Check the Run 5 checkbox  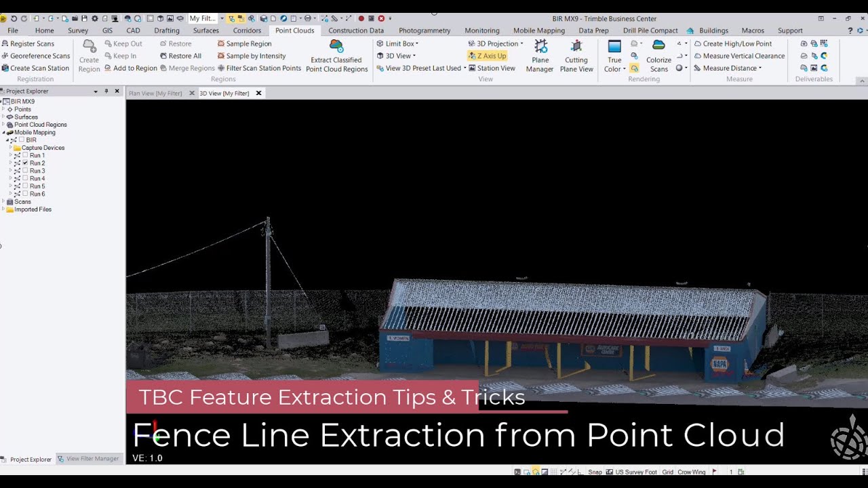point(25,186)
